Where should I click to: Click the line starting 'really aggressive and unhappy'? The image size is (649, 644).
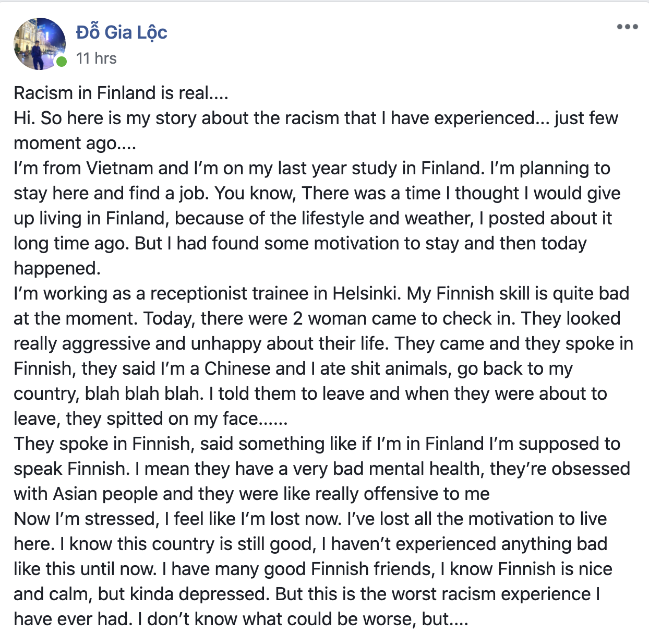click(x=323, y=343)
